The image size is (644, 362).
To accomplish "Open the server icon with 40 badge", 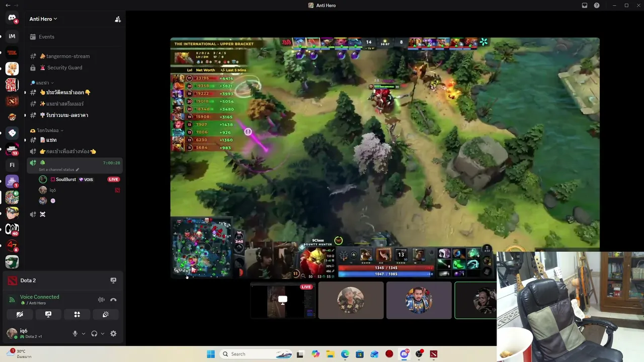I will [12, 229].
